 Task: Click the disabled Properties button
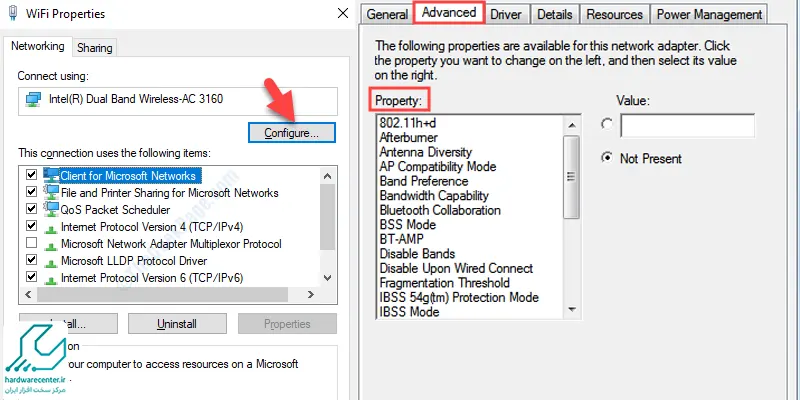(287, 323)
